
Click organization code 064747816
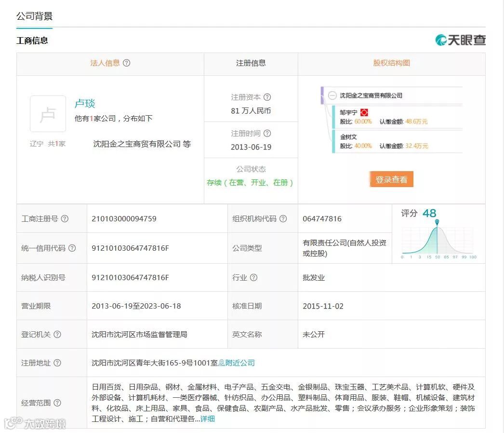click(322, 219)
